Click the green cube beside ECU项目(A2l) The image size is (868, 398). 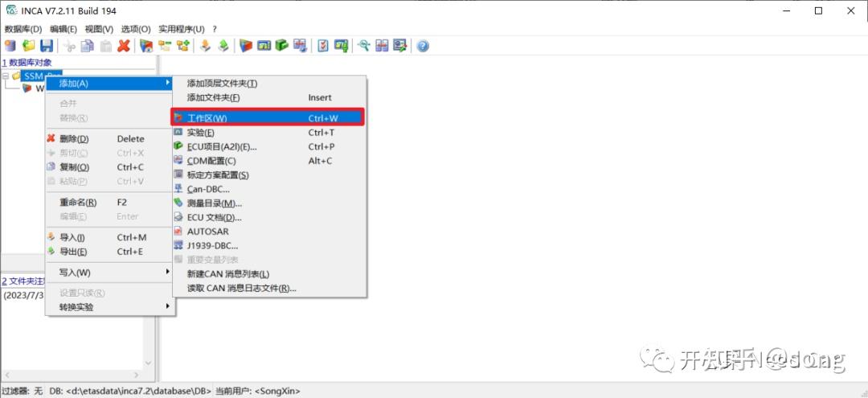tap(178, 146)
